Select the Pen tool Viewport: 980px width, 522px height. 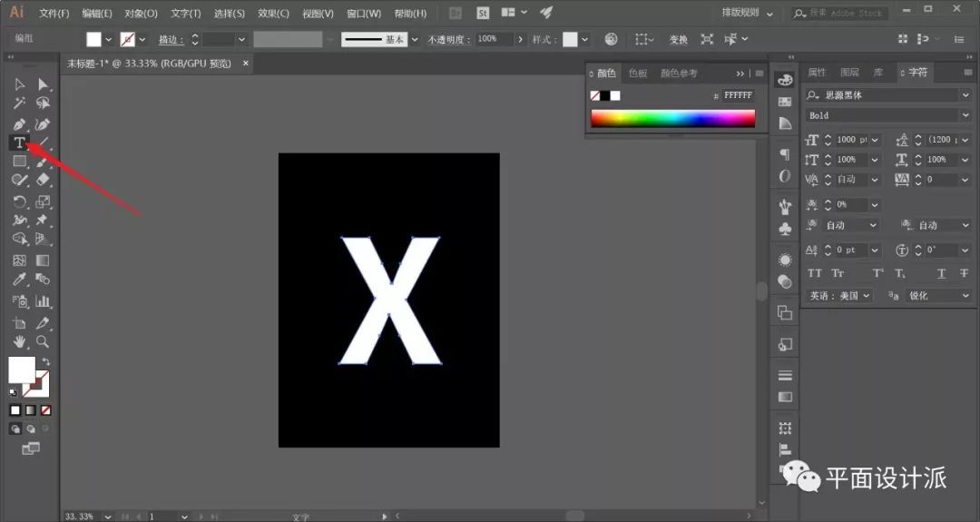click(x=19, y=123)
